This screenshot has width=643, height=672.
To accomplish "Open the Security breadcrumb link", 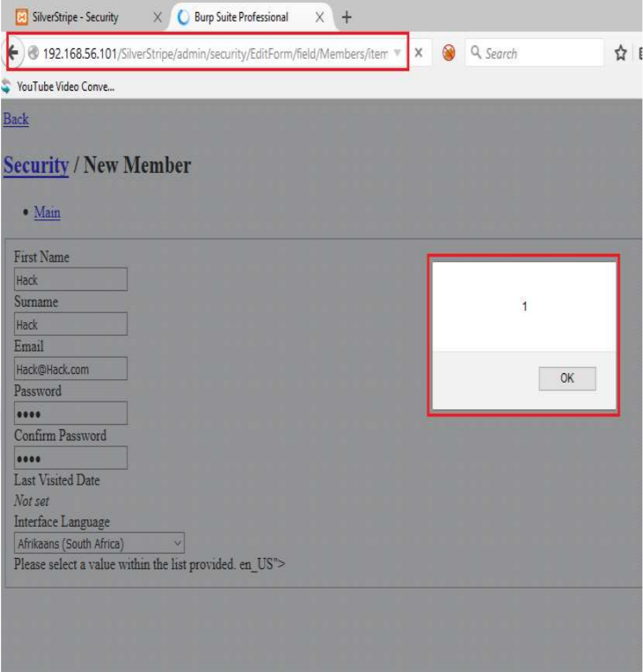I will (35, 165).
